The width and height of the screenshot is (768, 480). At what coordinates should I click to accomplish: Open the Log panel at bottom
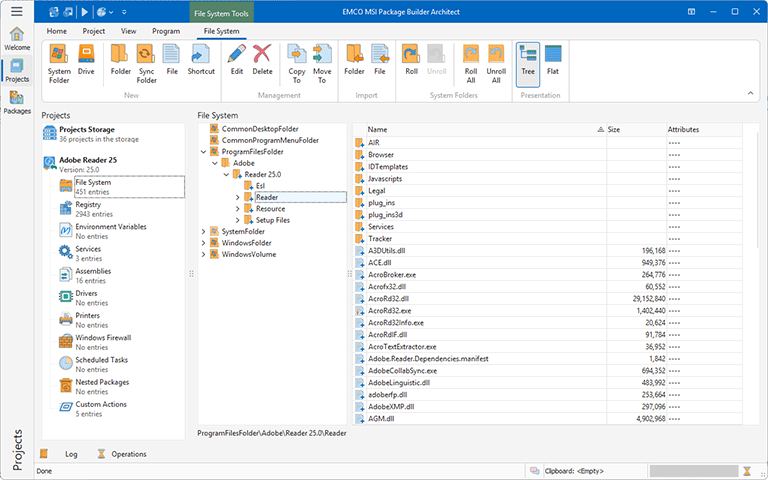click(71, 454)
